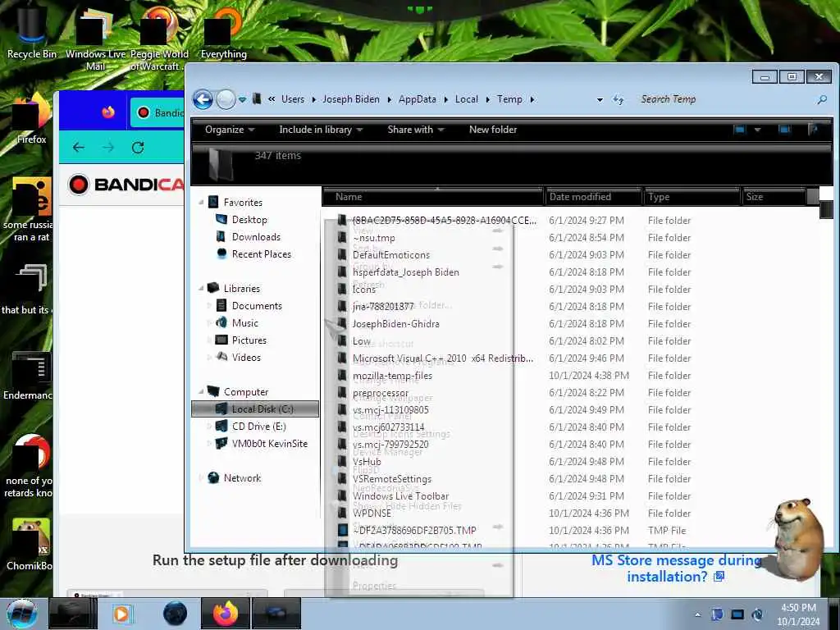Viewport: 840px width, 630px height.
Task: Select Downloads under Favorites
Action: pyautogui.click(x=256, y=237)
